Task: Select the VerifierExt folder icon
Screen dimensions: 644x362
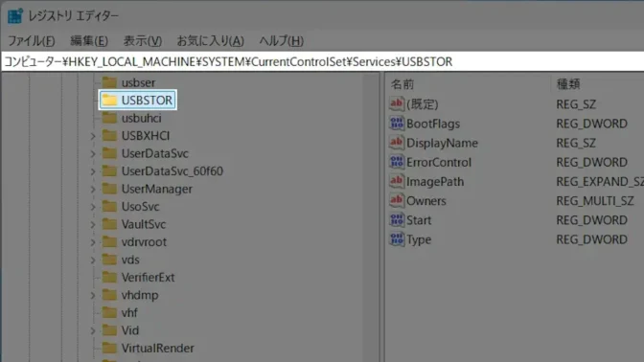Action: pos(109,278)
